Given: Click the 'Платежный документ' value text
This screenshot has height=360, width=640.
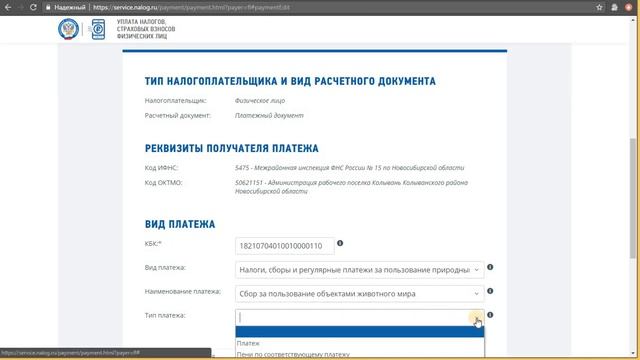Looking at the screenshot, I should 269,116.
